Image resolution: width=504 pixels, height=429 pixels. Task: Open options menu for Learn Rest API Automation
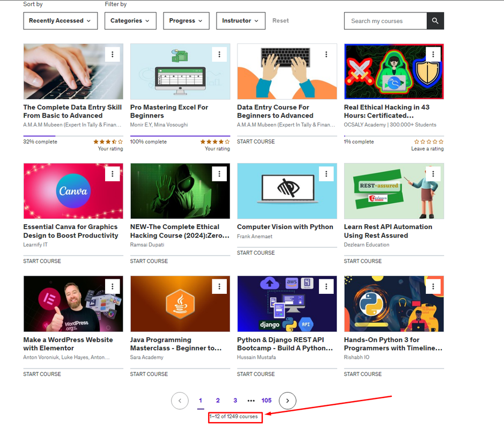[x=433, y=174]
